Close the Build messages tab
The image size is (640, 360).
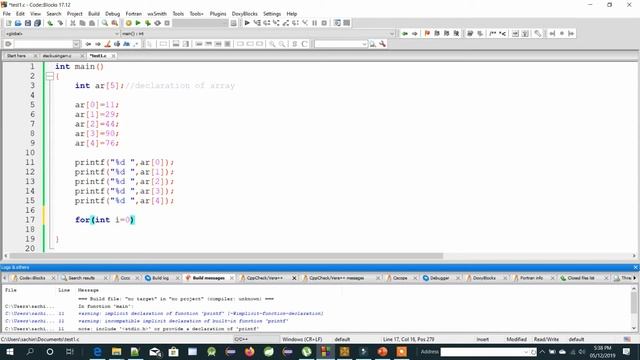232,278
